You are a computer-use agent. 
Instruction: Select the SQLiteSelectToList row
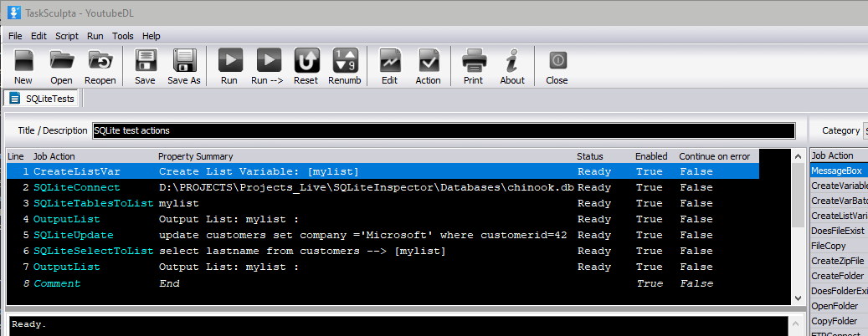pos(383,252)
